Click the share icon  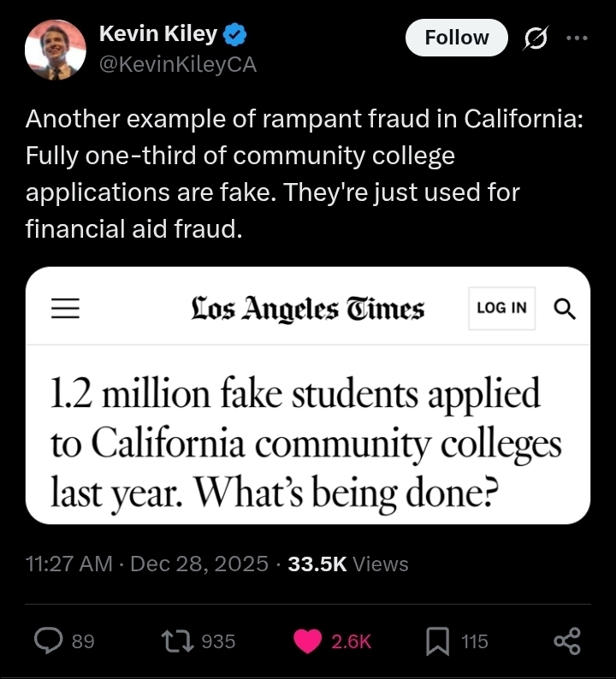coord(566,641)
